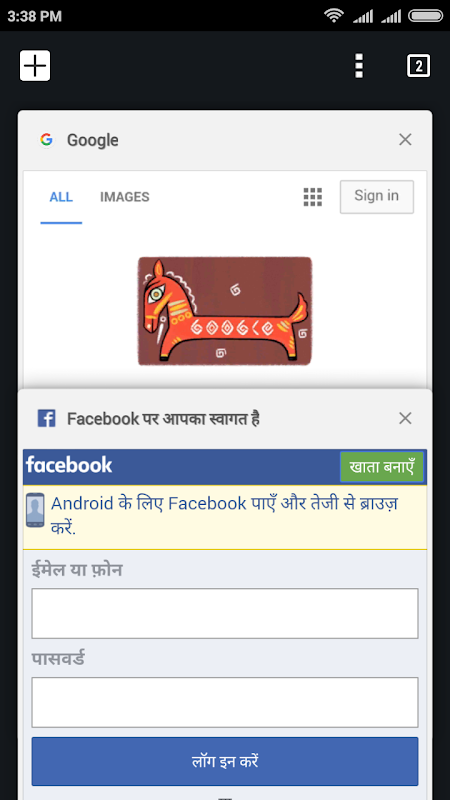Switch to the IMAGES tab
Screen dimensions: 450x800
click(x=124, y=197)
